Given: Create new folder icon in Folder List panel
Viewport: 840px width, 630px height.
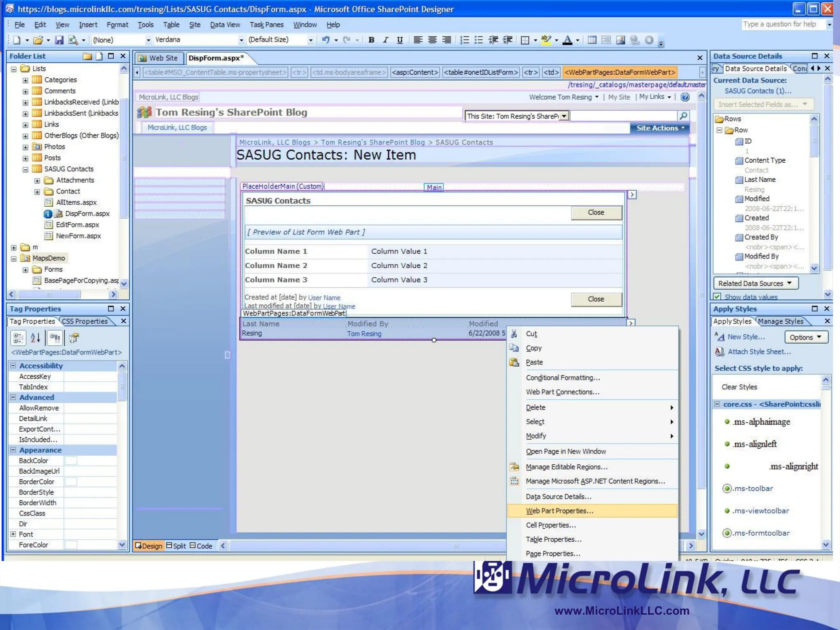Looking at the screenshot, I should (x=87, y=56).
